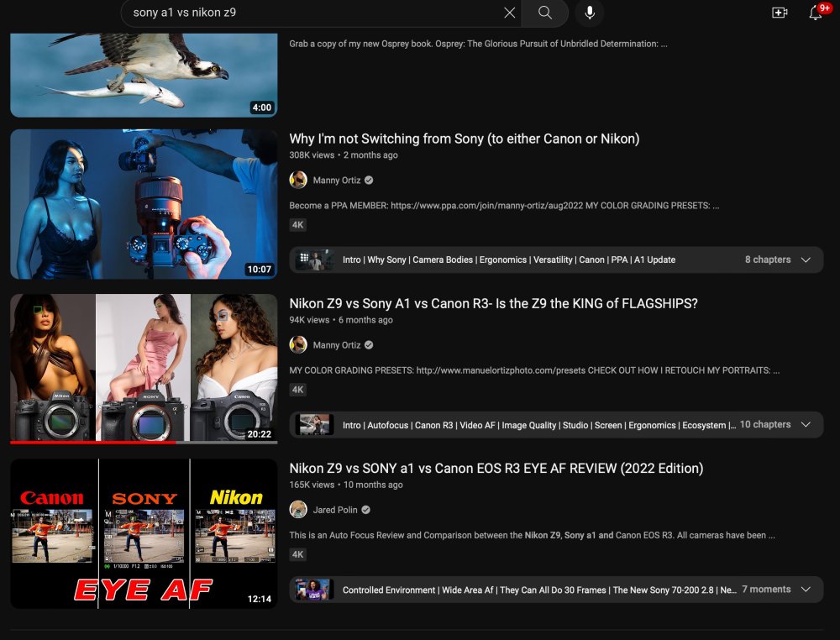Click the '165K views • 10 months ago' text
This screenshot has height=640, width=840.
pyautogui.click(x=346, y=485)
